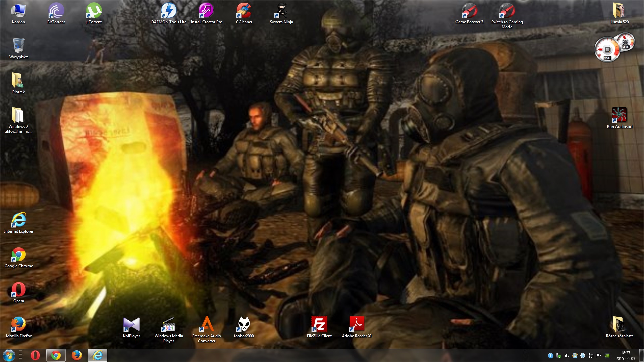Launch the BitTorrent desktop shortcut
Image resolution: width=644 pixels, height=362 pixels.
(x=56, y=13)
